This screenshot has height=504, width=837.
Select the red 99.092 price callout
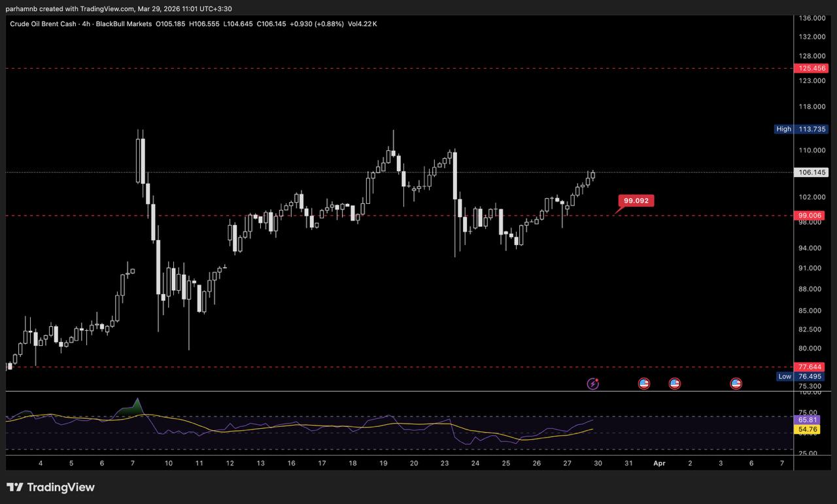coord(636,201)
